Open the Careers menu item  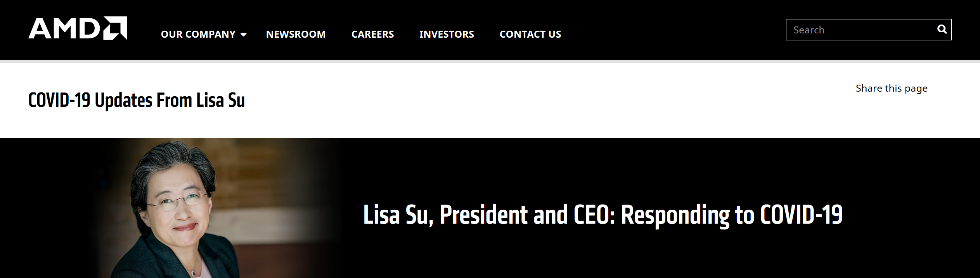372,34
